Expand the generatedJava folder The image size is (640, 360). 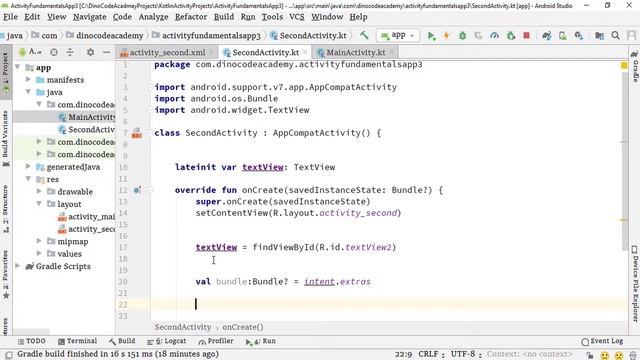(x=28, y=167)
